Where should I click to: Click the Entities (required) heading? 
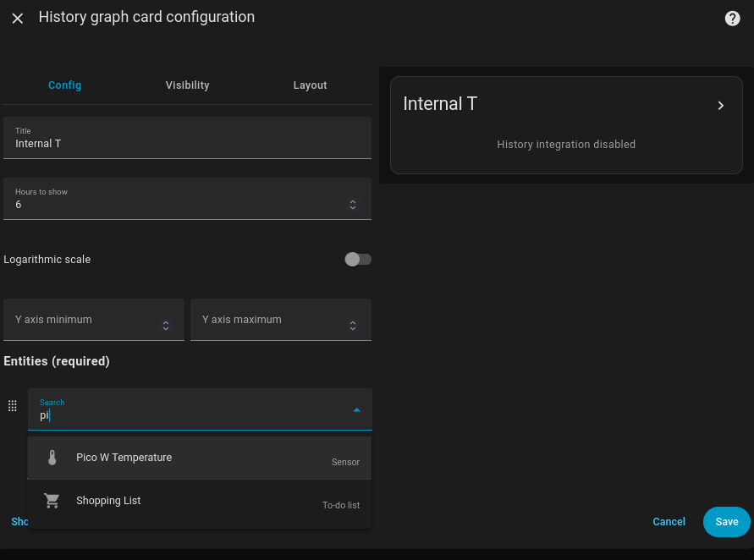[x=57, y=361]
